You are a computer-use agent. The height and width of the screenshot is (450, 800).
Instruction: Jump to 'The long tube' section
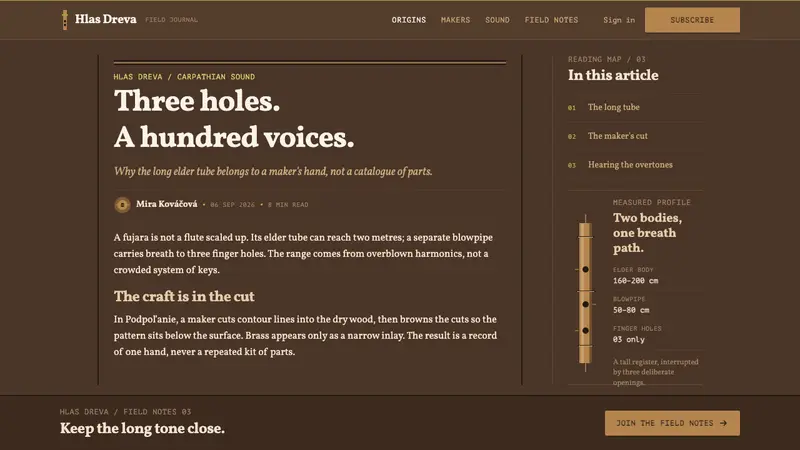point(613,107)
